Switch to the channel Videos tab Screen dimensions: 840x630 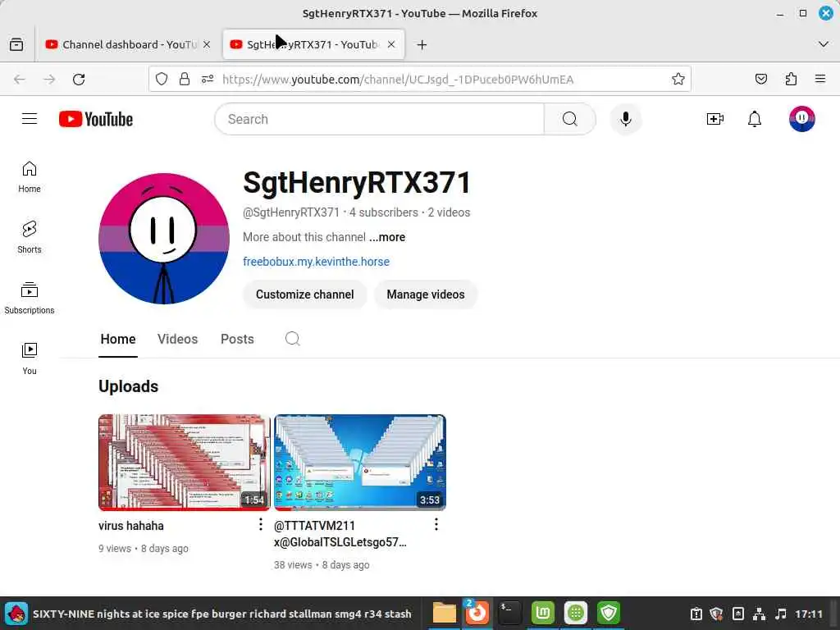coord(177,339)
